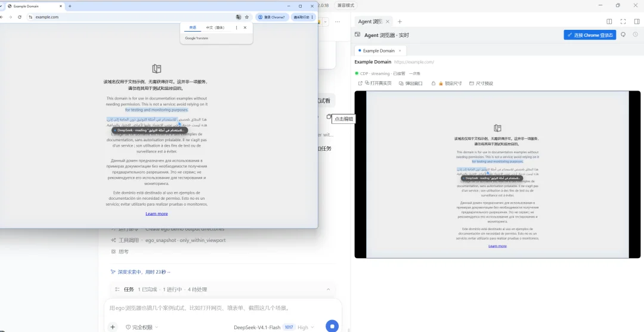Toggle 锁定尺寸 lock size
The height and width of the screenshot is (332, 644).
[450, 83]
